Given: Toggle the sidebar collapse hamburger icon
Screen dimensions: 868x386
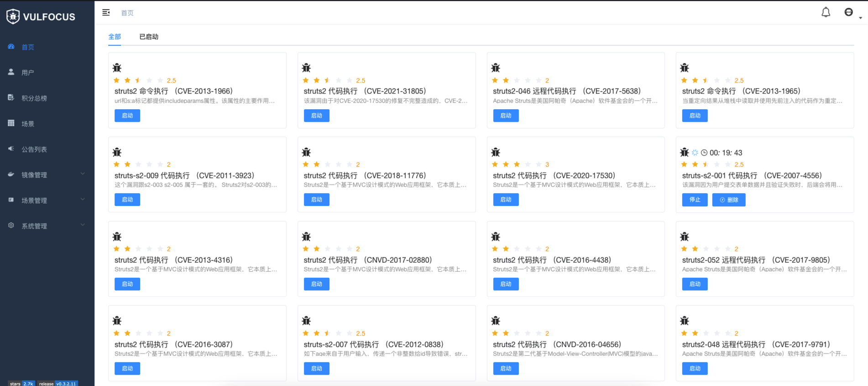Looking at the screenshot, I should 106,12.
